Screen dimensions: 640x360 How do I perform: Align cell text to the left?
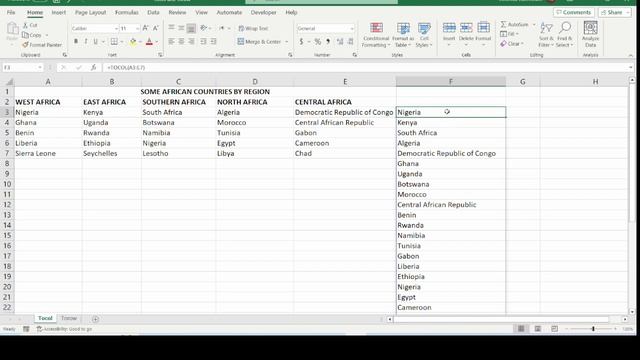coord(171,41)
